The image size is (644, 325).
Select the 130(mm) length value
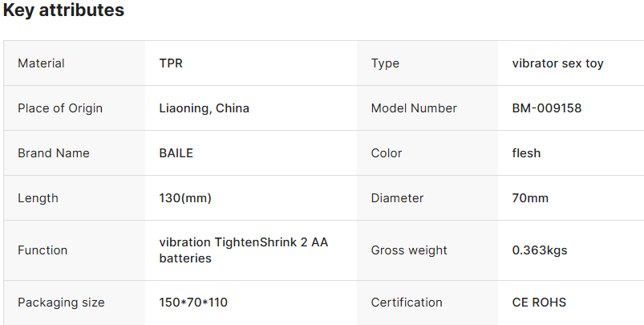click(185, 198)
